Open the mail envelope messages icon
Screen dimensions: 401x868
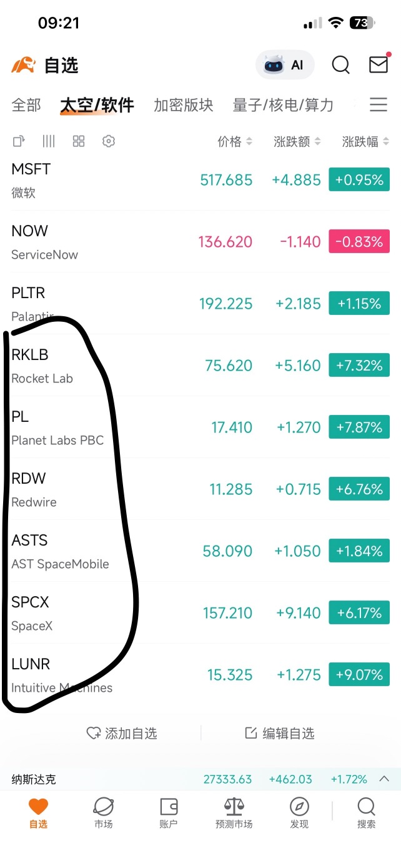[379, 64]
